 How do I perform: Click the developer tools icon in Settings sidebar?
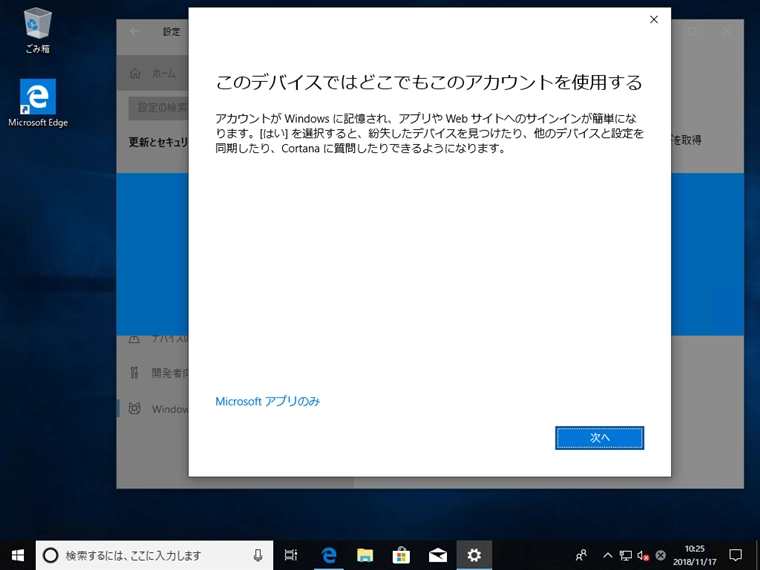134,373
